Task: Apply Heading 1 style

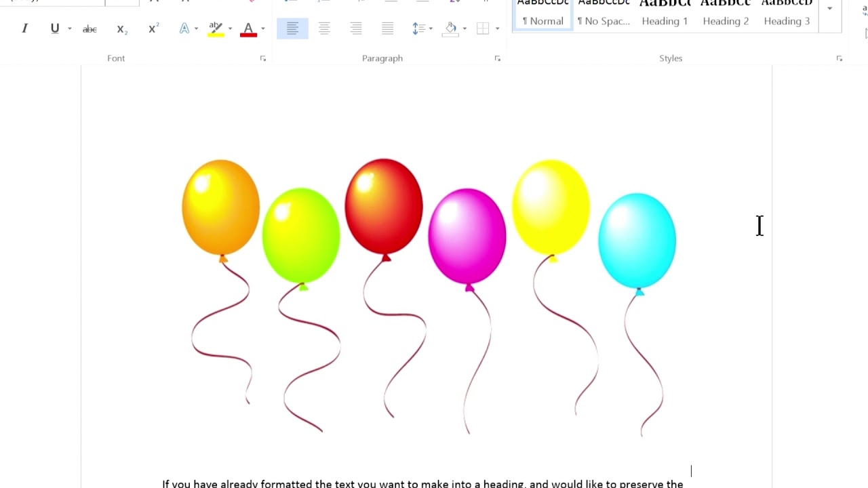Action: [x=665, y=15]
